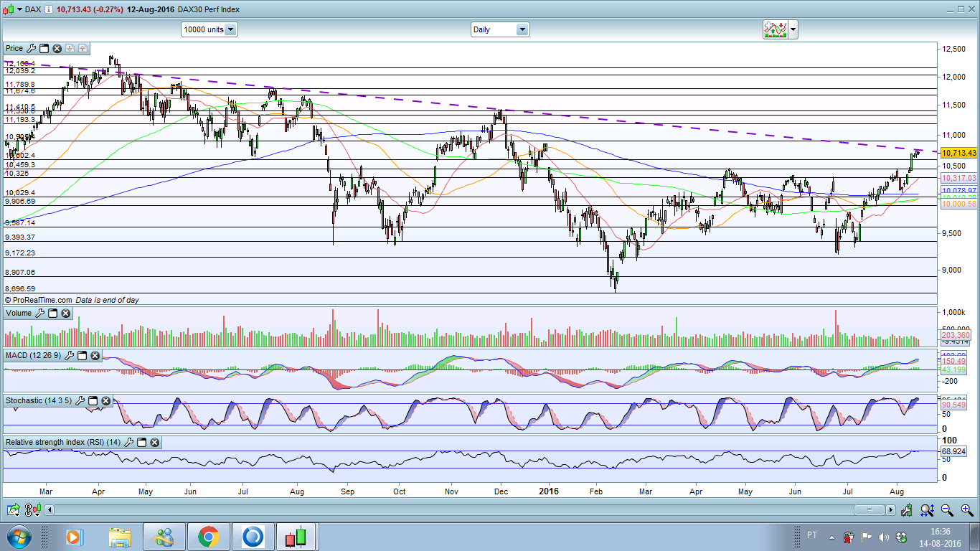Screen dimensions: 980x551
Task: Open Google Chrome from the taskbar
Action: coord(208,537)
